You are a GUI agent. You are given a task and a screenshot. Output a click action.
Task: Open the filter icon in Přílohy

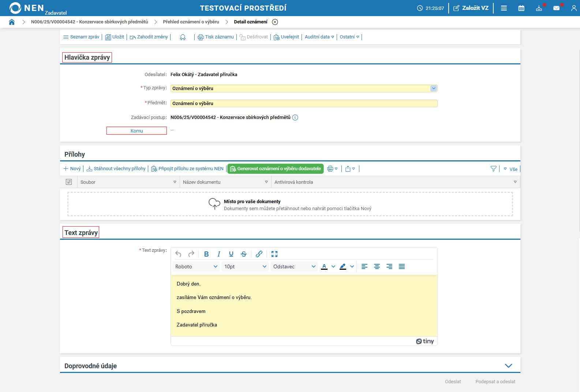pos(493,169)
